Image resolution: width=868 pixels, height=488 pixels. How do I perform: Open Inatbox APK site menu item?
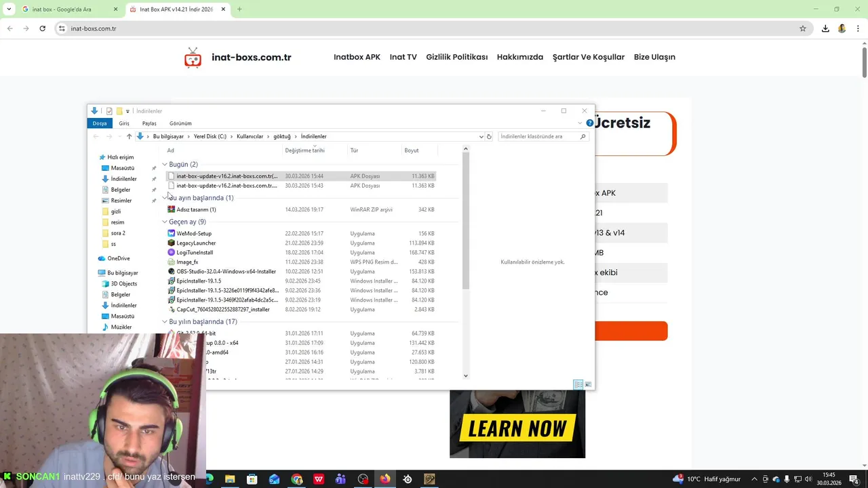(357, 57)
